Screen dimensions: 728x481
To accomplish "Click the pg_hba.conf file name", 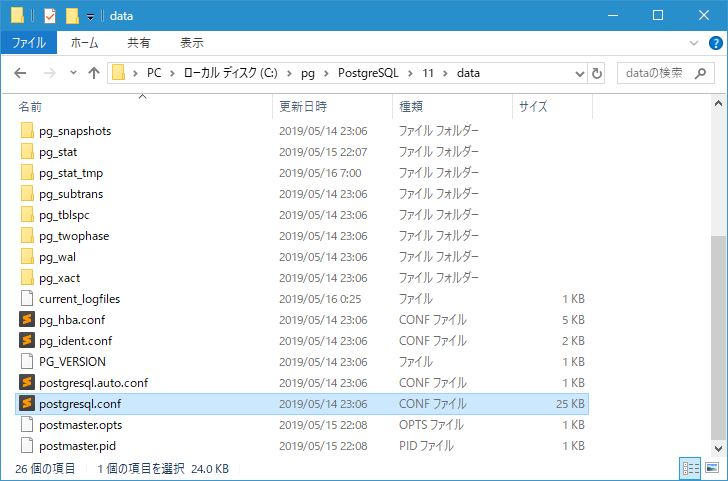I will coord(72,320).
